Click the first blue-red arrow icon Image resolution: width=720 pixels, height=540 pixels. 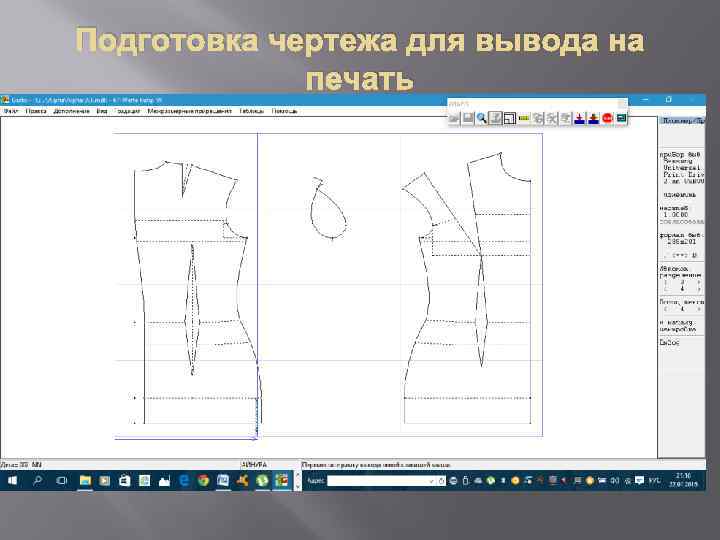point(579,118)
